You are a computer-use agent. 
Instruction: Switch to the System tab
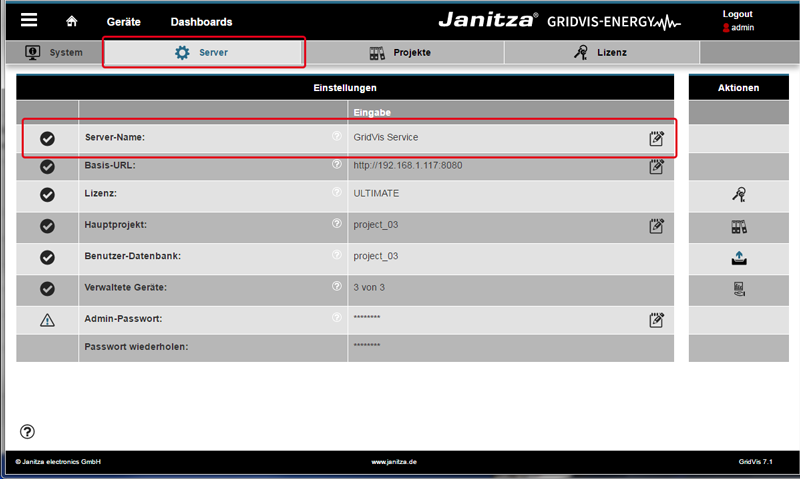pos(54,52)
